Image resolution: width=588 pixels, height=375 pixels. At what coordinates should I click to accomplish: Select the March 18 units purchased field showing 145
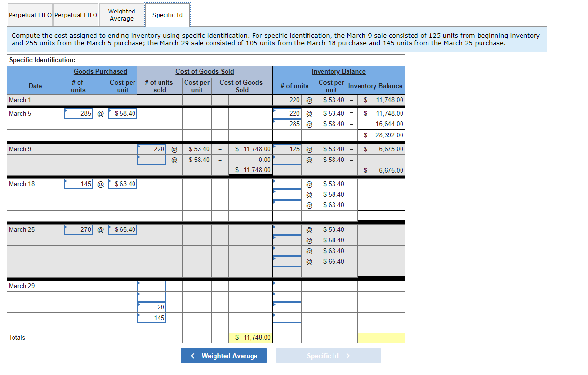click(77, 184)
